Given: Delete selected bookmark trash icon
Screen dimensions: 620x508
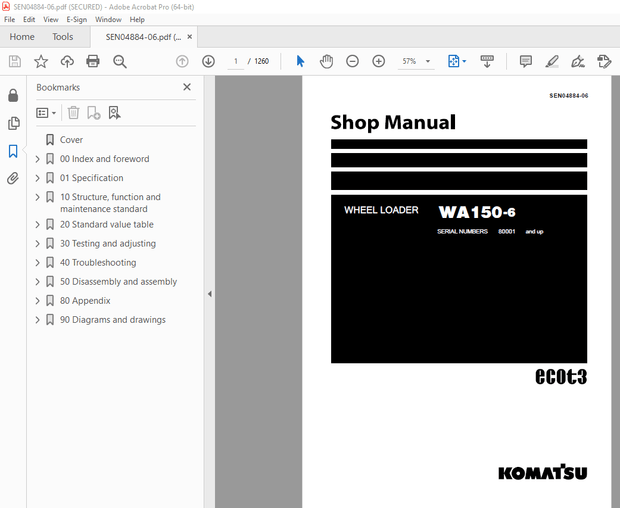Looking at the screenshot, I should (73, 113).
